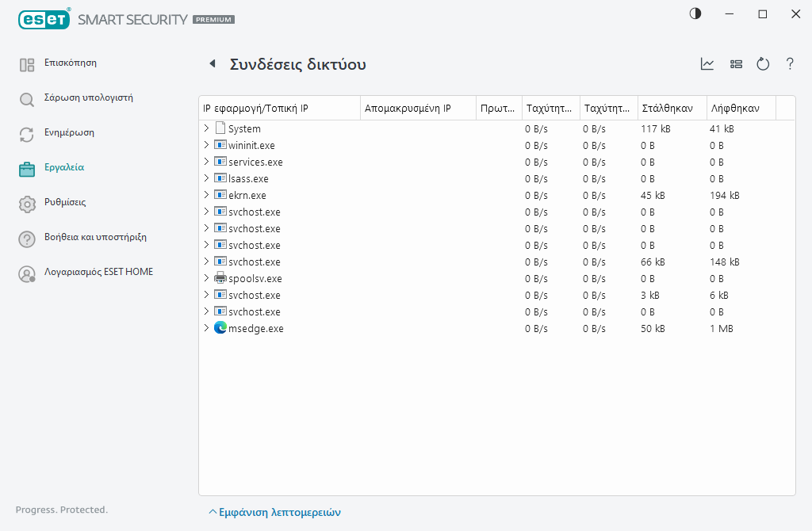Switch the connections list view icon
Screen dimensions: 812x531
click(x=736, y=64)
